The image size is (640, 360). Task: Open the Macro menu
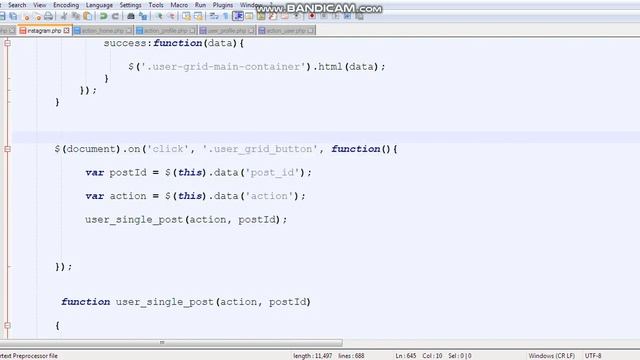click(x=179, y=5)
